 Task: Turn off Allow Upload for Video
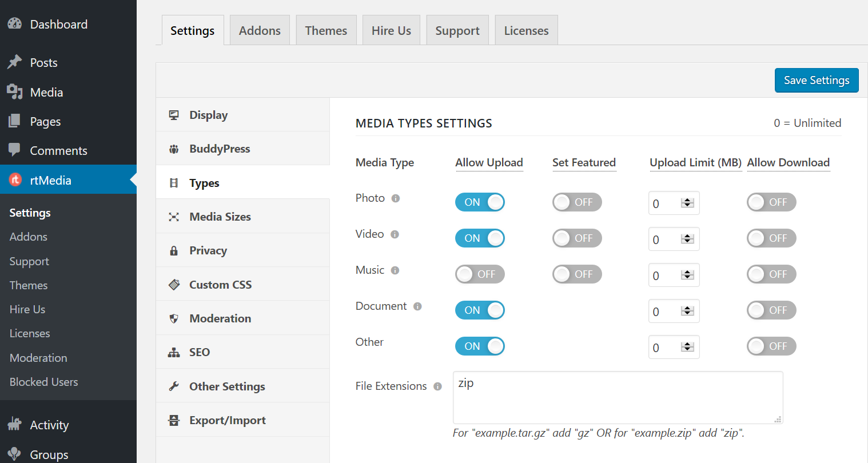pyautogui.click(x=480, y=238)
